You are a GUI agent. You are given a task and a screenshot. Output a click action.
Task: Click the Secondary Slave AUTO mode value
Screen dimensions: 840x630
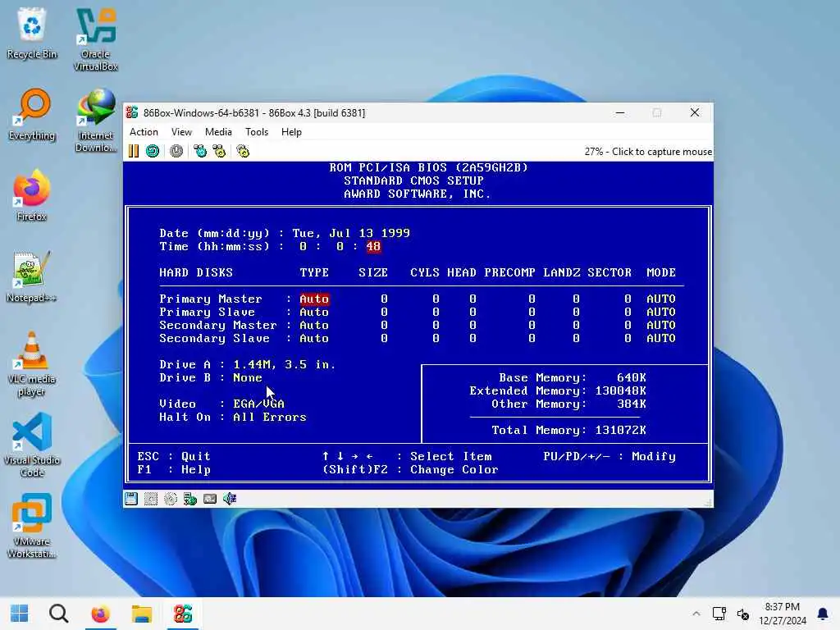tap(661, 339)
